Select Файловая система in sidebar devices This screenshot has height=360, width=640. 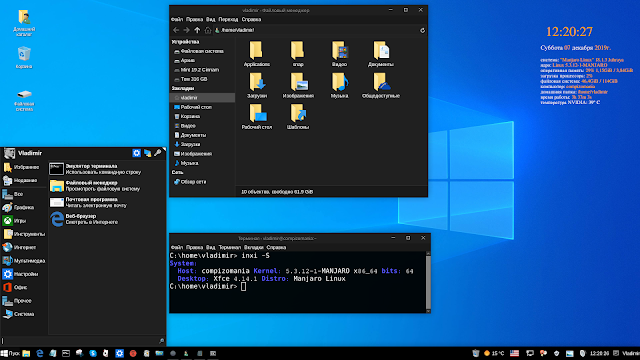click(202, 51)
